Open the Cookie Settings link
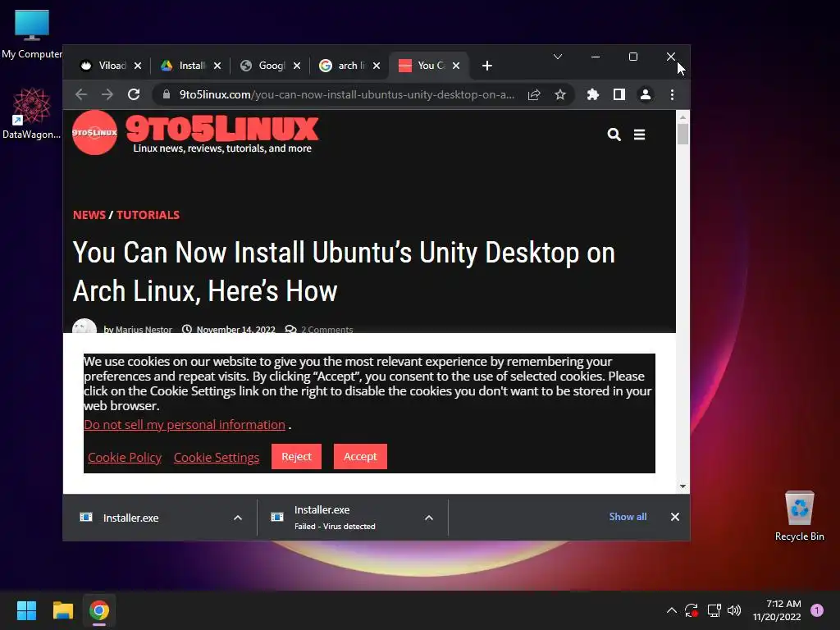 click(217, 458)
